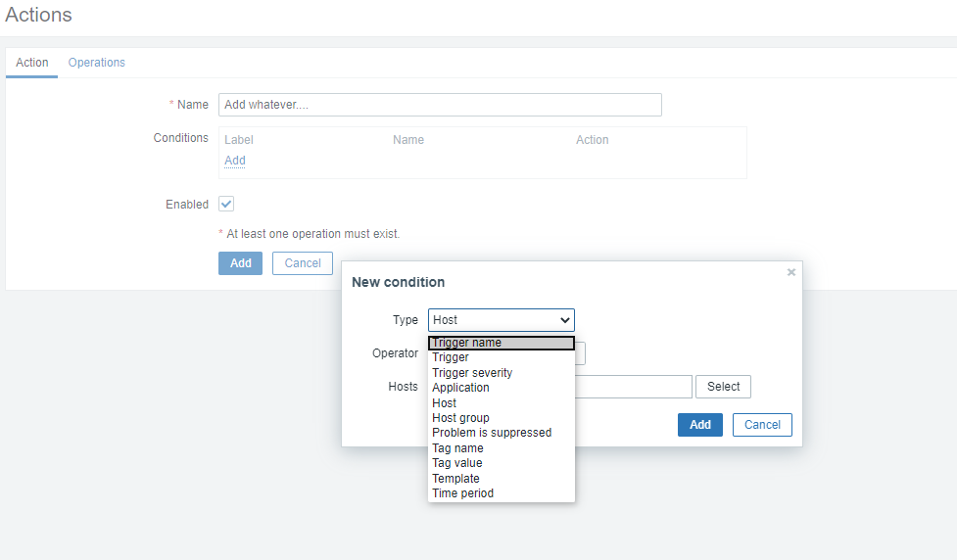Choose Tag name option
Screen dimensions: 957x560
[x=457, y=448]
